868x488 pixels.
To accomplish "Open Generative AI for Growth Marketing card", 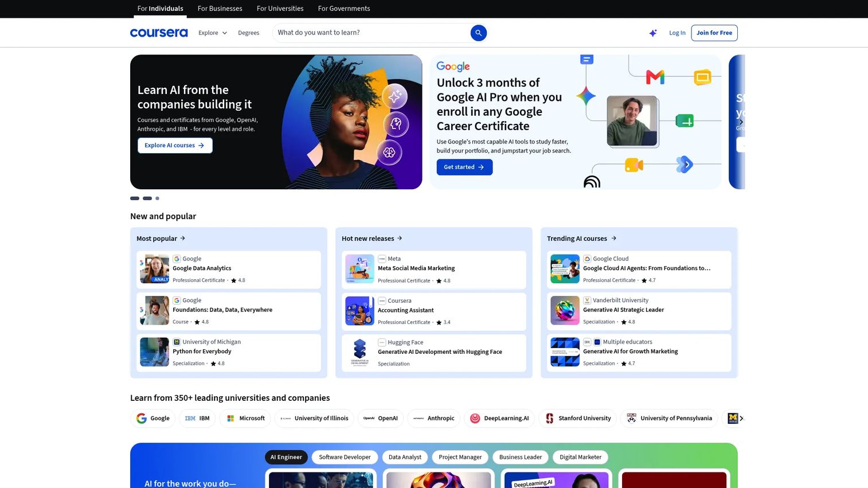I will pyautogui.click(x=639, y=353).
